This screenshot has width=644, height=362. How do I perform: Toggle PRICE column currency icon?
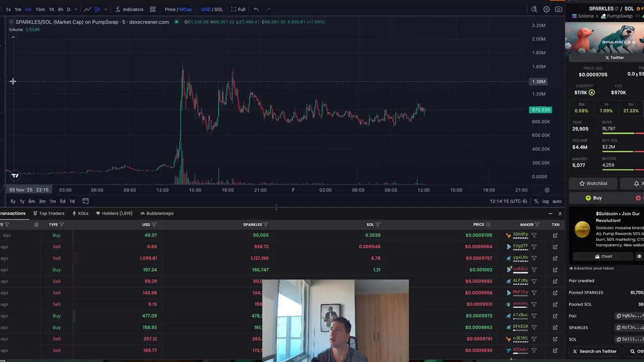coord(488,224)
